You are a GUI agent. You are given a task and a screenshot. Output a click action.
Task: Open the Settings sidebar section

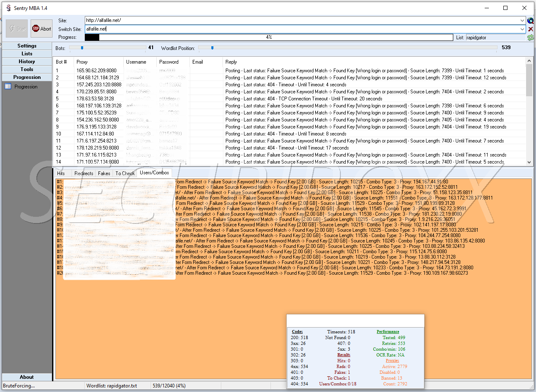click(x=27, y=46)
